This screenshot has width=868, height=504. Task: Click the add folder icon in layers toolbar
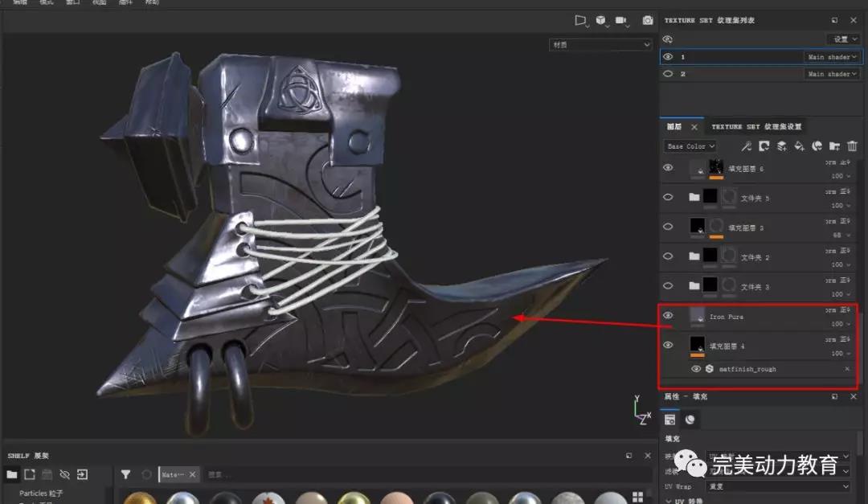tap(834, 146)
